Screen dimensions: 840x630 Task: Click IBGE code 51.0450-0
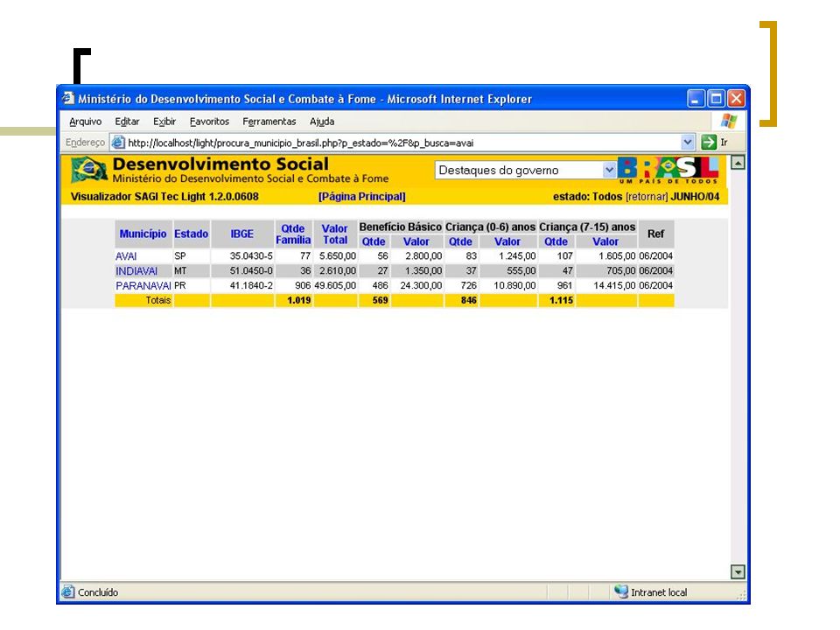coord(251,271)
